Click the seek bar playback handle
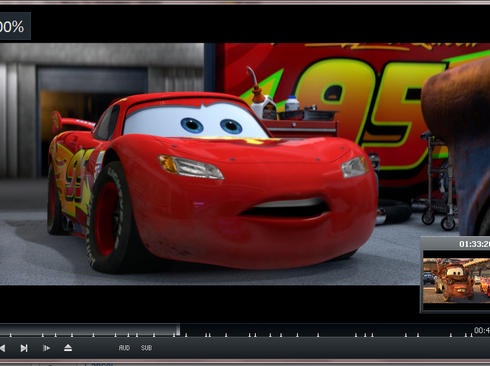 tap(178, 330)
